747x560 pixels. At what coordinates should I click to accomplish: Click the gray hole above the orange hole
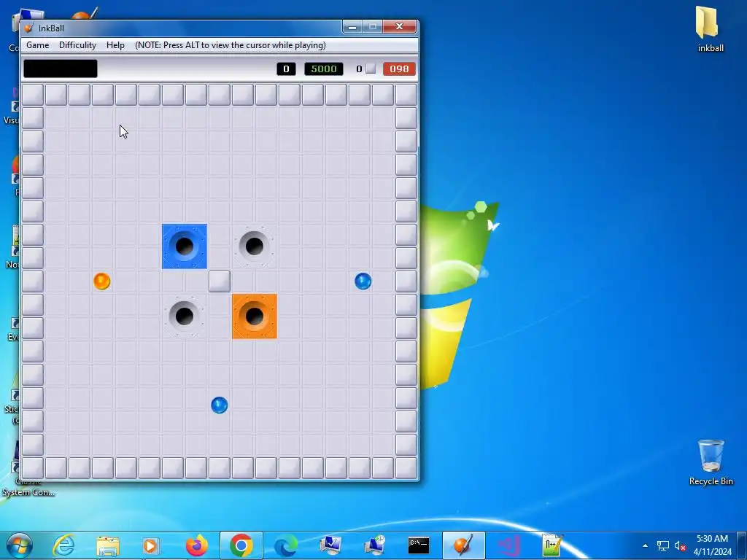(255, 246)
